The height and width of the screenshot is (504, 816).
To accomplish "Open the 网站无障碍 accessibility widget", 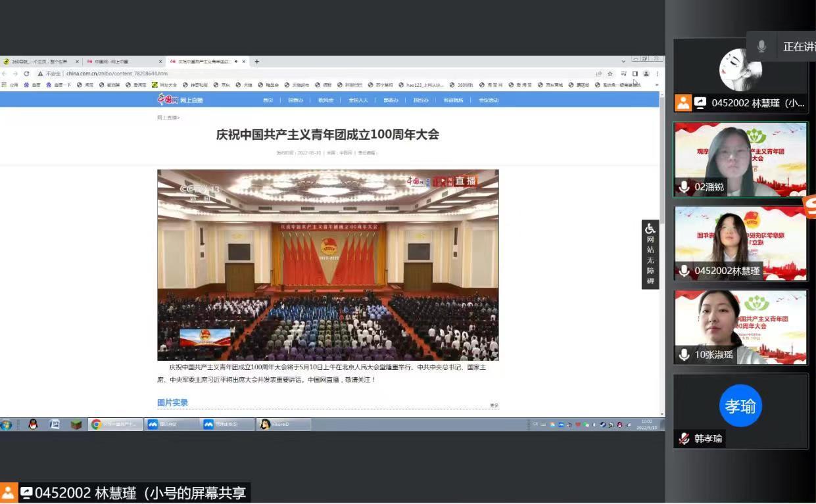I will 650,254.
